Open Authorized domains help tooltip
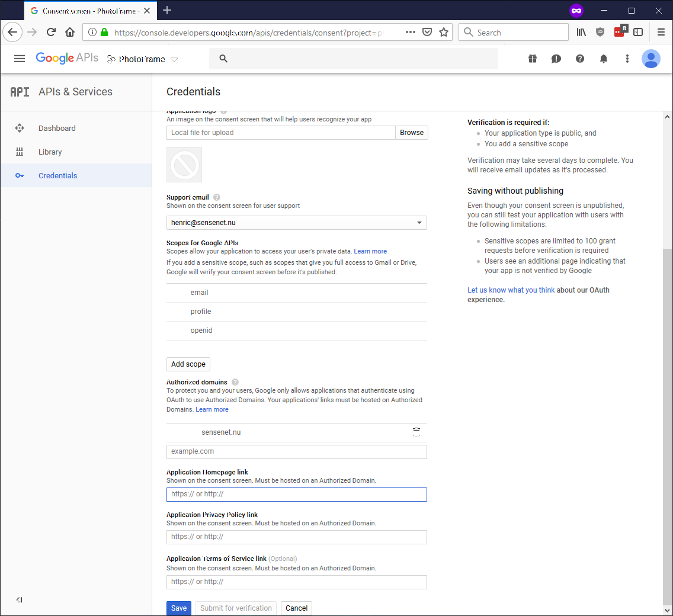The image size is (673, 616). (235, 382)
